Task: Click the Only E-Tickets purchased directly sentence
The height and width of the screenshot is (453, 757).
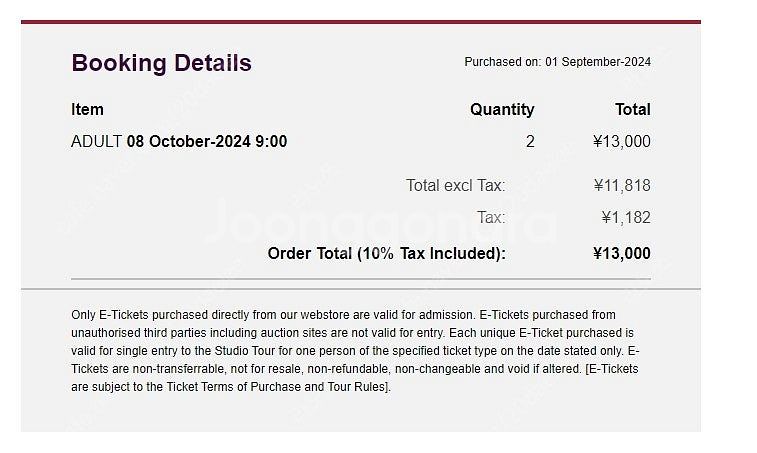Action: pyautogui.click(x=274, y=315)
